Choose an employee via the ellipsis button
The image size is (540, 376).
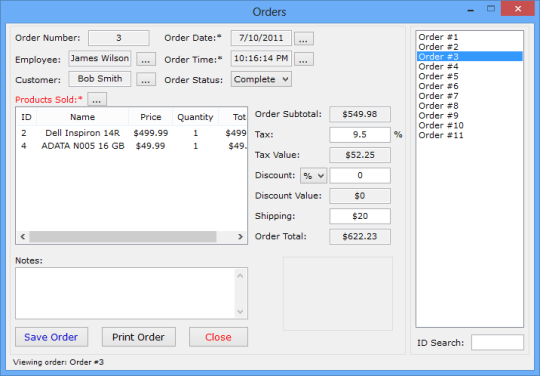click(146, 59)
